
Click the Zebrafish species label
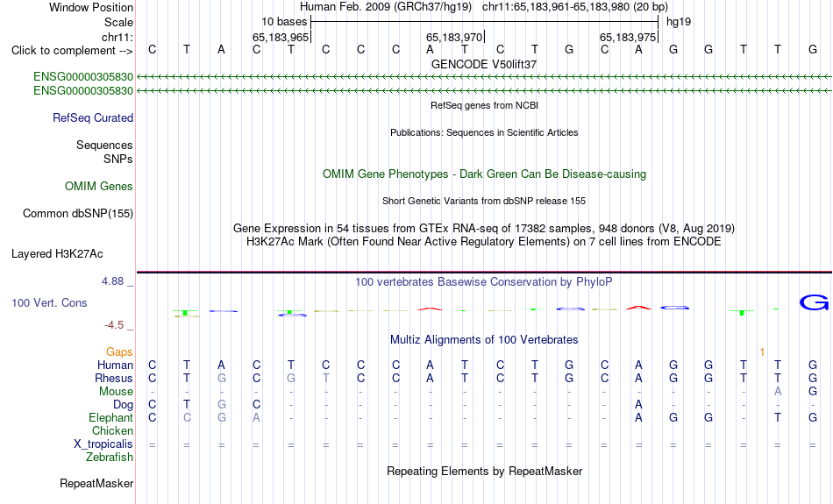110,458
